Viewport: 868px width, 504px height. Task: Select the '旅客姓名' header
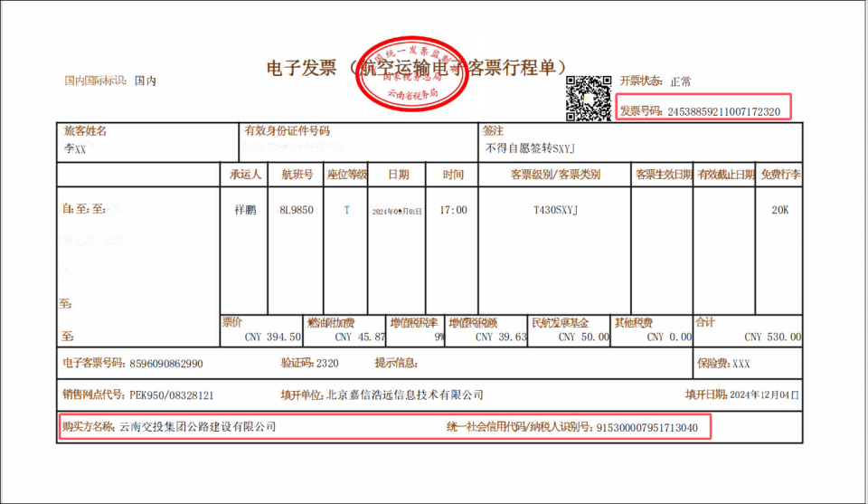tap(85, 131)
